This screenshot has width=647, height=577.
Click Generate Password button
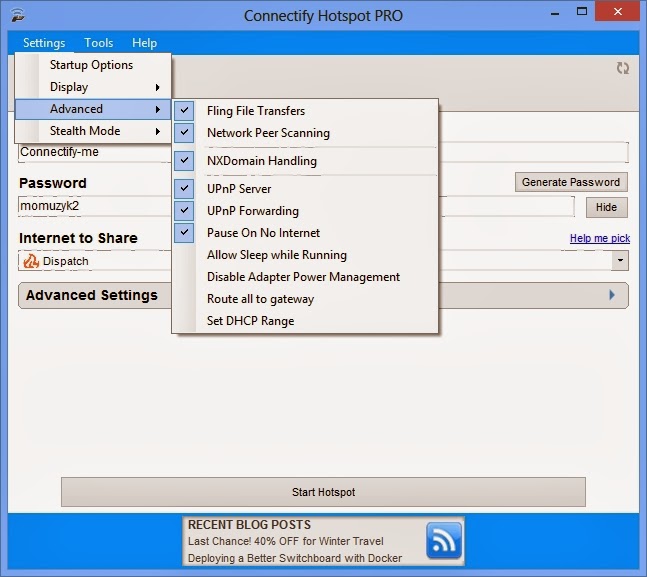[571, 182]
